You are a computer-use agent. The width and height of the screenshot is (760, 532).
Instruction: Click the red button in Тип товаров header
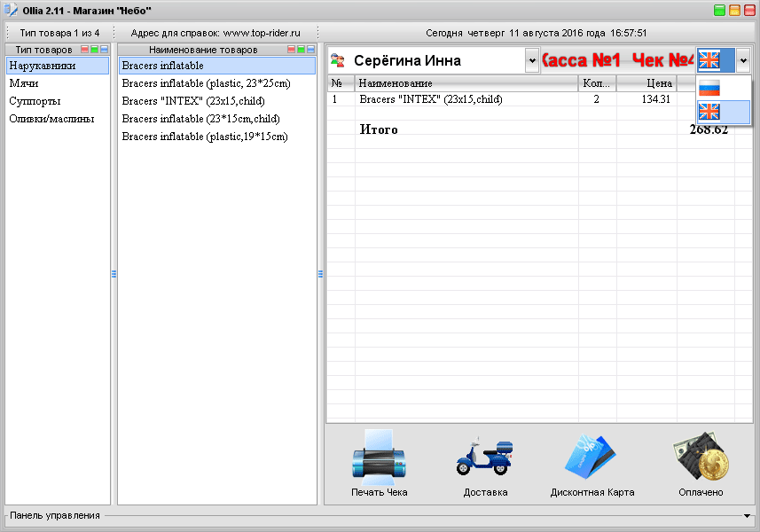pos(85,50)
